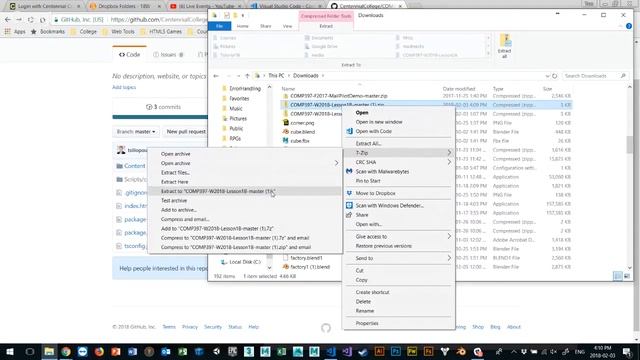Click Add topics link on GitHub
640x360 pixels.
pos(124,87)
